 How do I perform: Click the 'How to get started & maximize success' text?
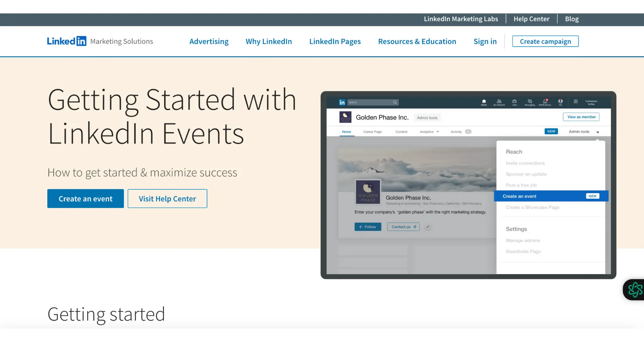click(x=142, y=173)
